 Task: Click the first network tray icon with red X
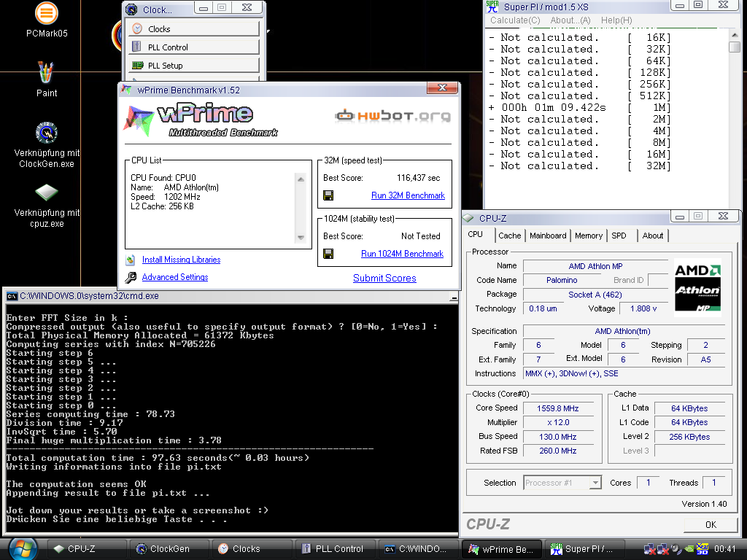649,549
